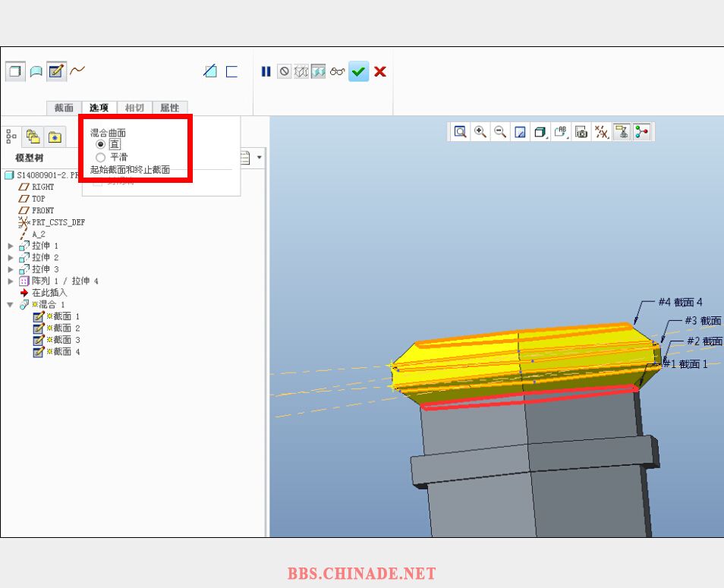Accept the feature with green checkmark
The height and width of the screenshot is (588, 724).
tap(359, 71)
